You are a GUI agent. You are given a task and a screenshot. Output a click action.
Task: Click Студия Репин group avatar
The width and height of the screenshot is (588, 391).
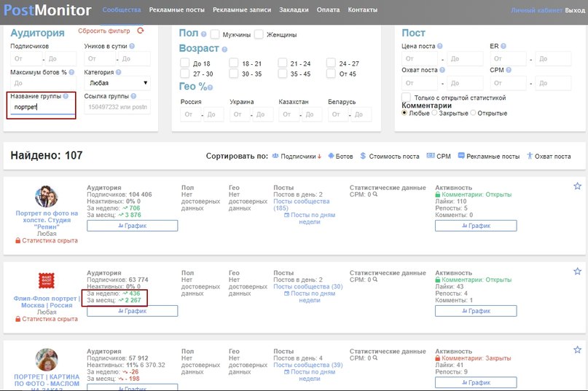(47, 197)
